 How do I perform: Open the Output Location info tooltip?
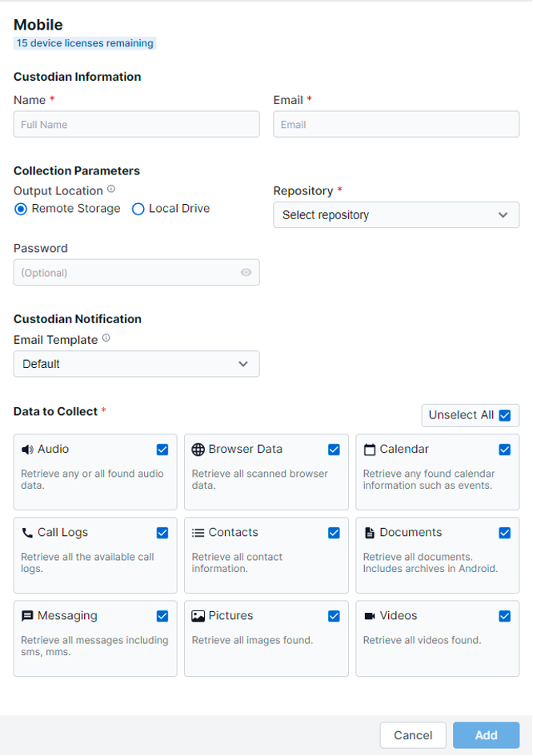point(111,187)
